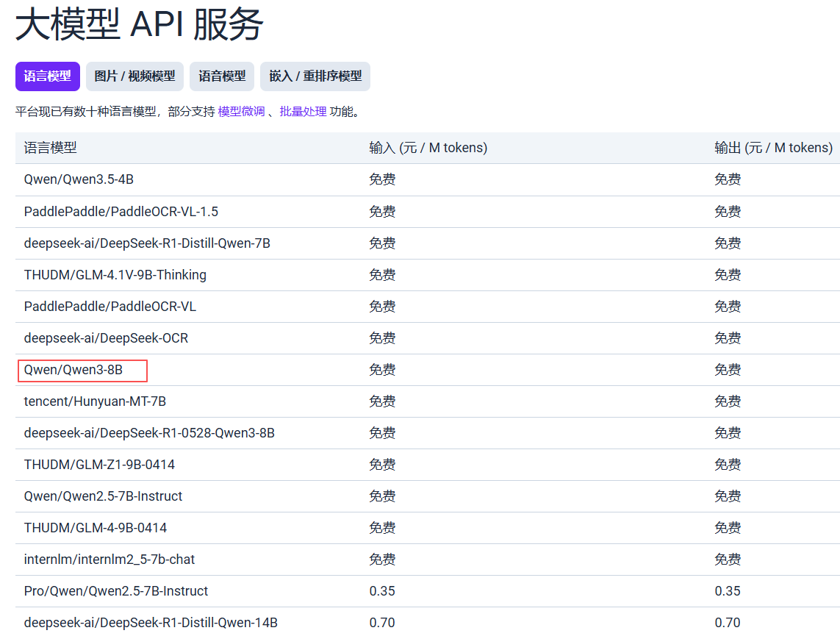
Task: Click output price 0.70 for DeepSeek-R1-Distill-Qwen-14B
Action: tap(728, 623)
